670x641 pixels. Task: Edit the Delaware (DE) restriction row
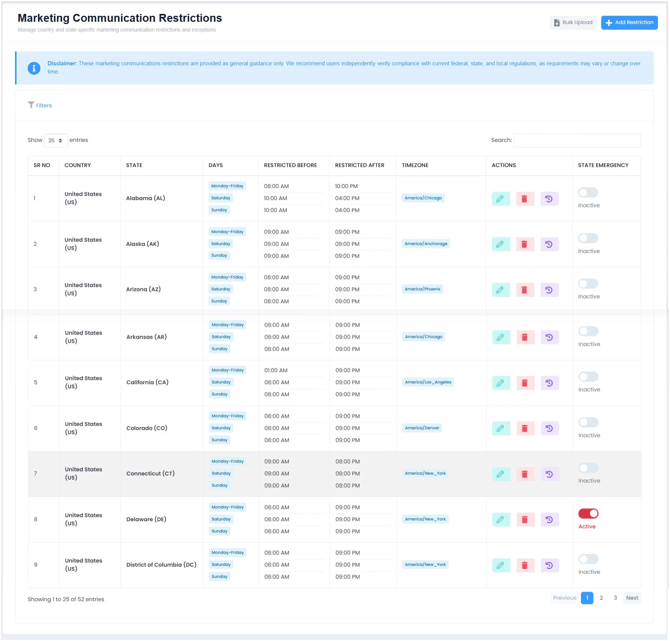click(x=501, y=520)
